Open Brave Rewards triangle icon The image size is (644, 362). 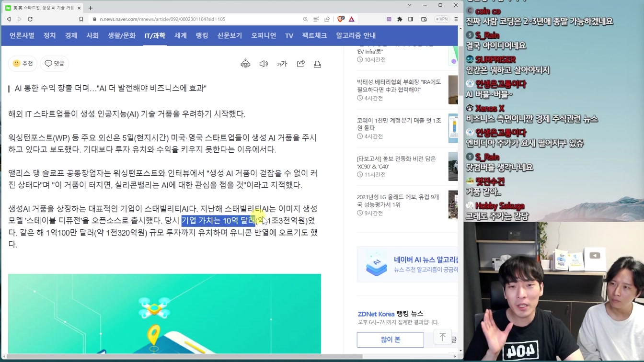(x=351, y=19)
